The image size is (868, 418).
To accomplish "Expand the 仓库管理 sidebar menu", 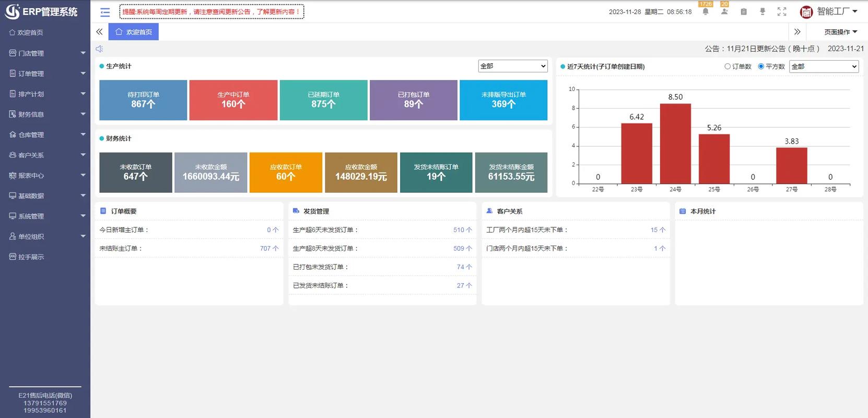I will click(x=45, y=135).
